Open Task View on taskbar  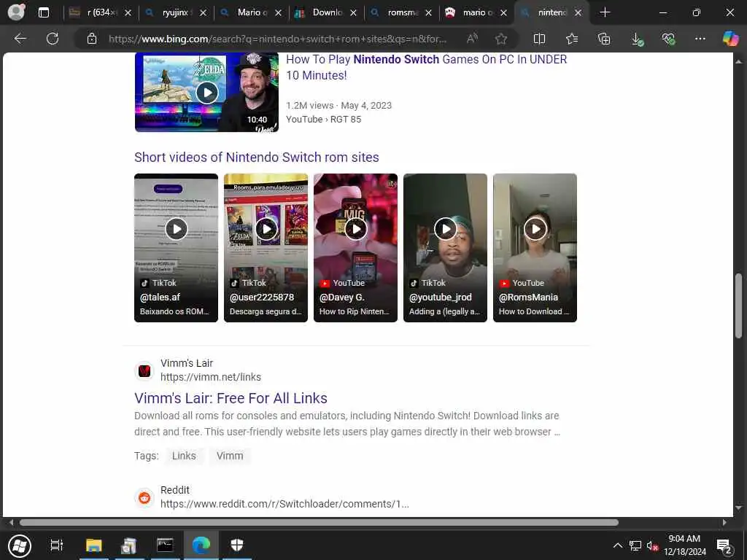tap(57, 545)
